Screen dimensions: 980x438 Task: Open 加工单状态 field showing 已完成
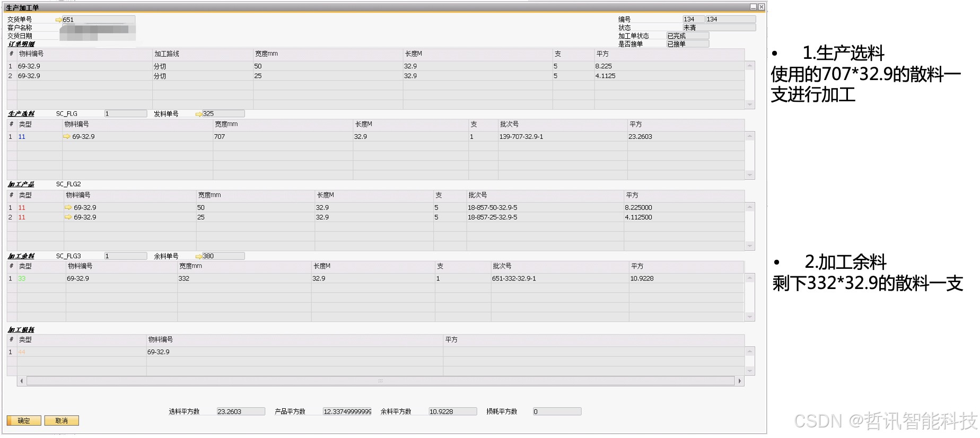[x=687, y=36]
